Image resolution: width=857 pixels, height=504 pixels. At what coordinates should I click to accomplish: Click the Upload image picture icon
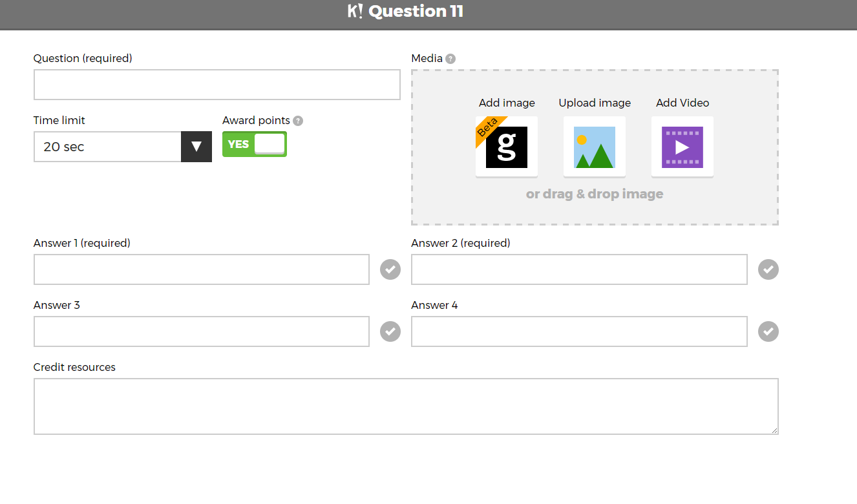pos(595,147)
